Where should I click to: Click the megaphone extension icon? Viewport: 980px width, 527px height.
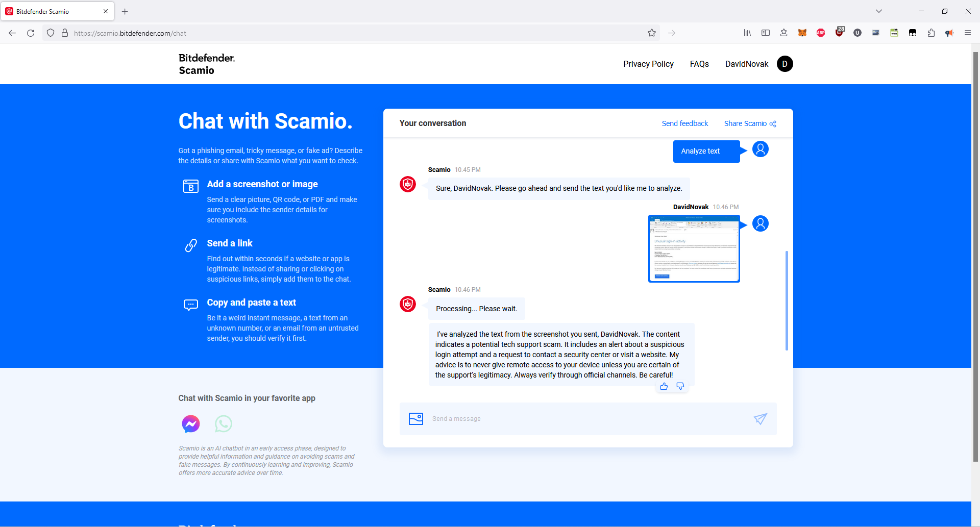(949, 33)
